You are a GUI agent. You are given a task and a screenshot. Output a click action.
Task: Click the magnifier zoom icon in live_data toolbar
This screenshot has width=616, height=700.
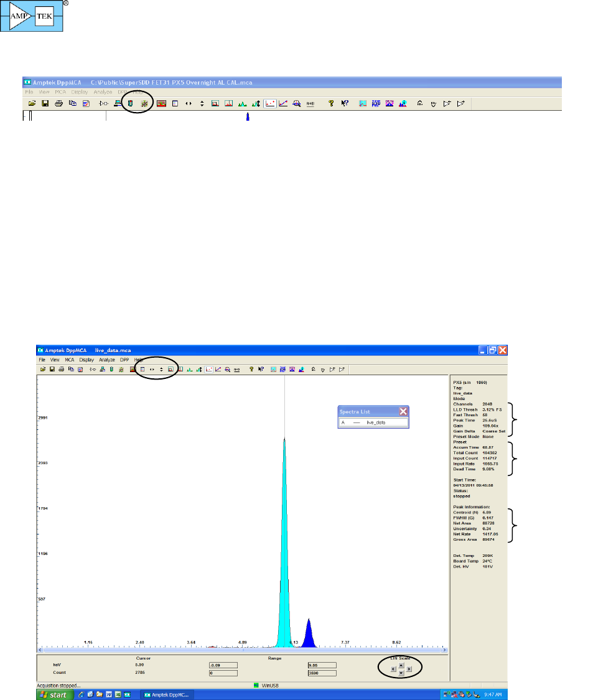pyautogui.click(x=227, y=369)
